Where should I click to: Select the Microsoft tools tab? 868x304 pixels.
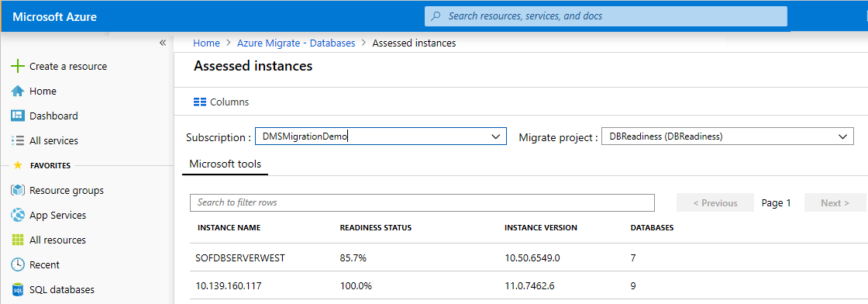click(226, 164)
